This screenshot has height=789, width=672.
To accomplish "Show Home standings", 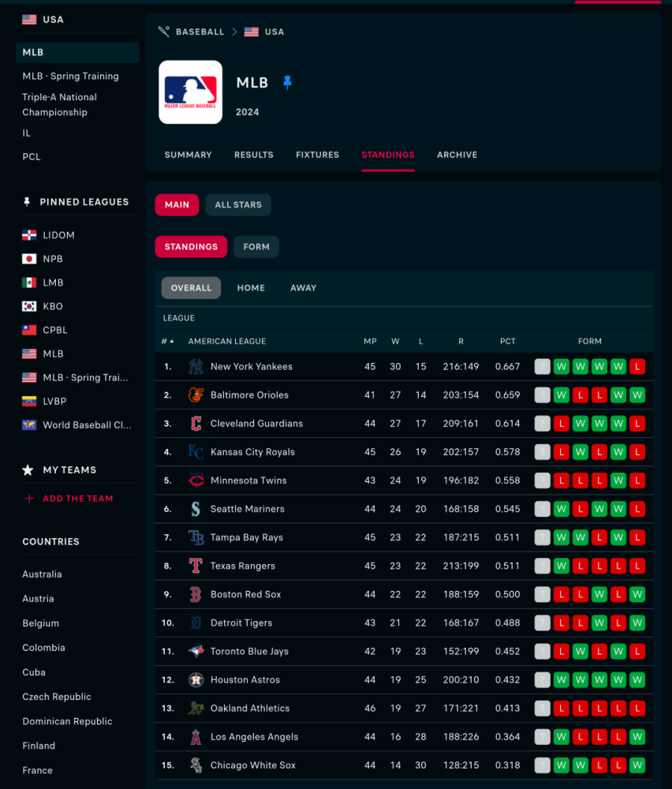I will 251,288.
